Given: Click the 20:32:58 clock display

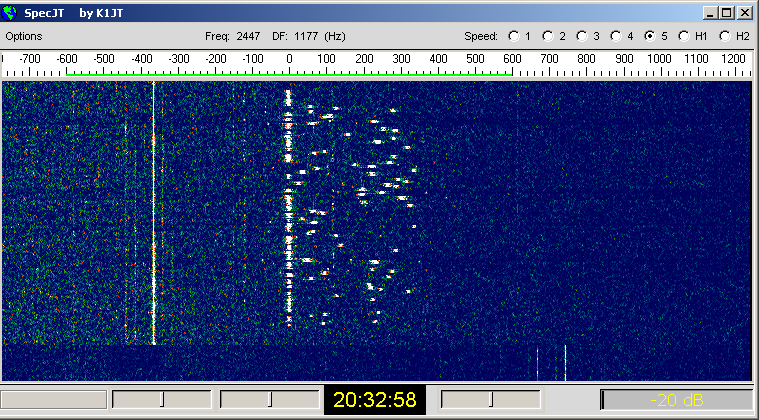Looking at the screenshot, I should tap(375, 400).
